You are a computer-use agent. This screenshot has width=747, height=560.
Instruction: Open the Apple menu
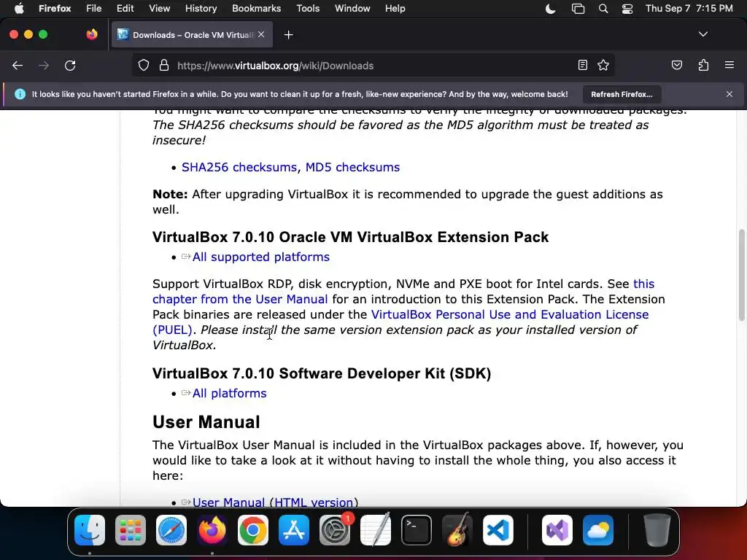(x=19, y=9)
